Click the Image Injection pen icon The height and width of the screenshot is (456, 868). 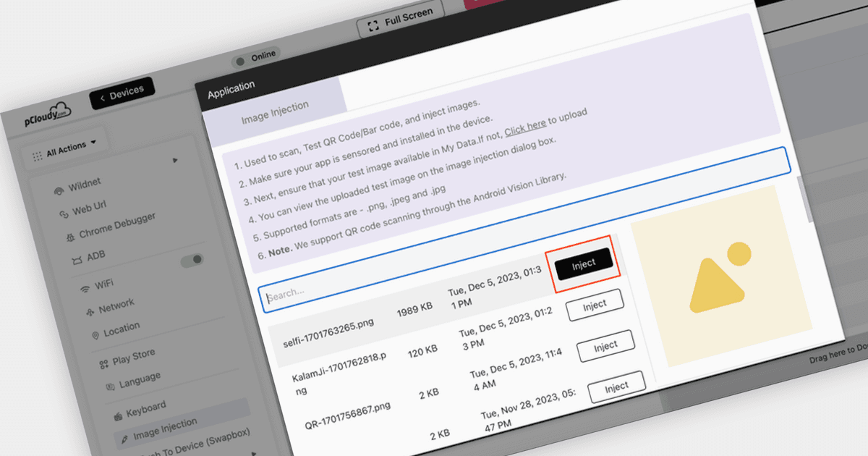[x=124, y=438]
